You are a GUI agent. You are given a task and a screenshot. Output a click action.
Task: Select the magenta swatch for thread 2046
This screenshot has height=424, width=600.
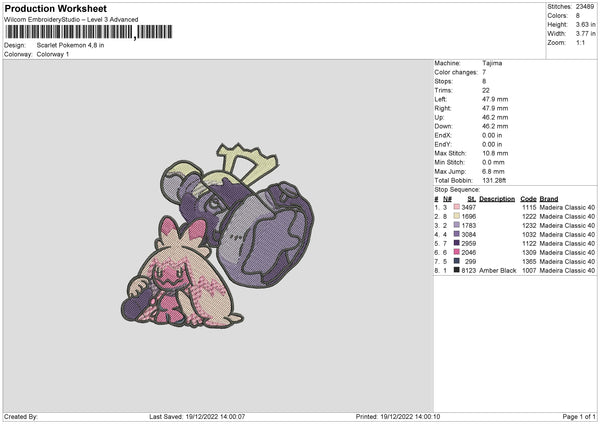(456, 252)
